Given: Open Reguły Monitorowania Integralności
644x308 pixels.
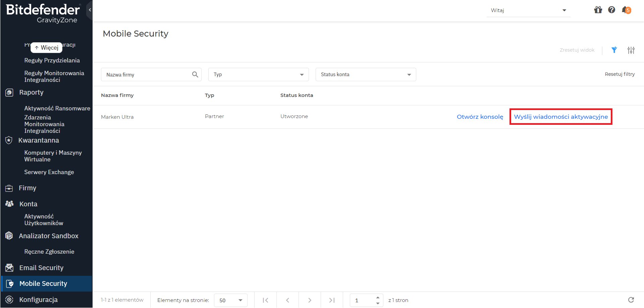Looking at the screenshot, I should point(54,76).
